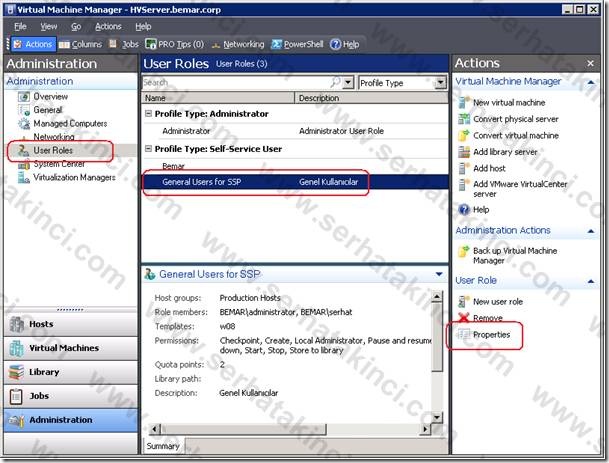Select the Bemar user role row
This screenshot has width=609, height=463.
[x=295, y=166]
